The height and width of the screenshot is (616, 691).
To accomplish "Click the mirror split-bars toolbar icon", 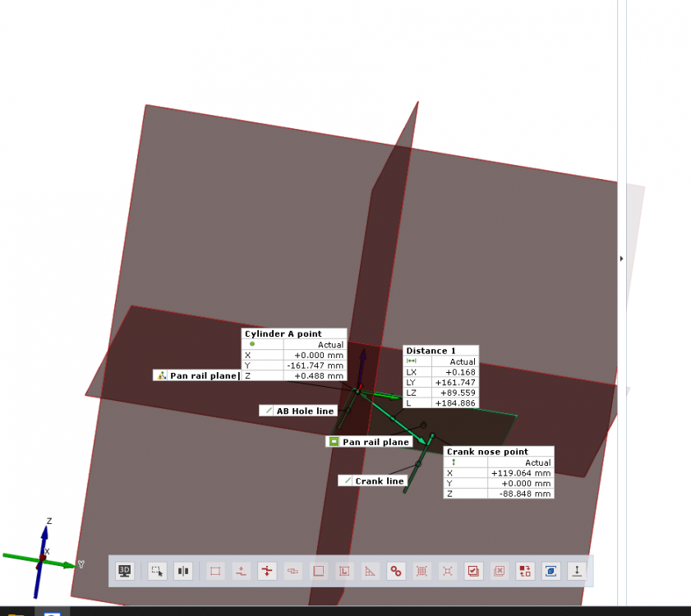I will click(183, 571).
